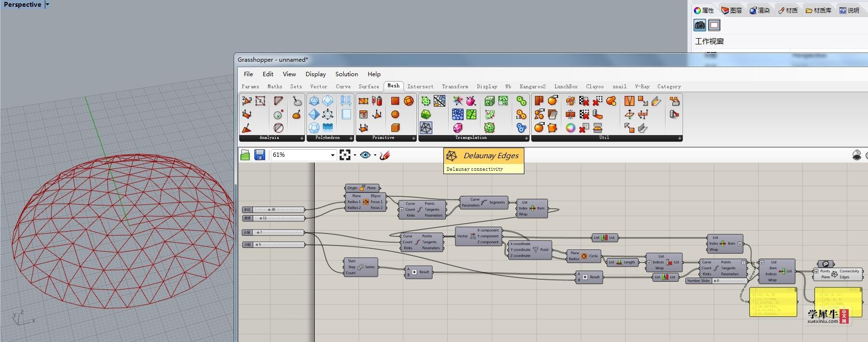Switch to the Kangaroo2 tab

(x=533, y=86)
